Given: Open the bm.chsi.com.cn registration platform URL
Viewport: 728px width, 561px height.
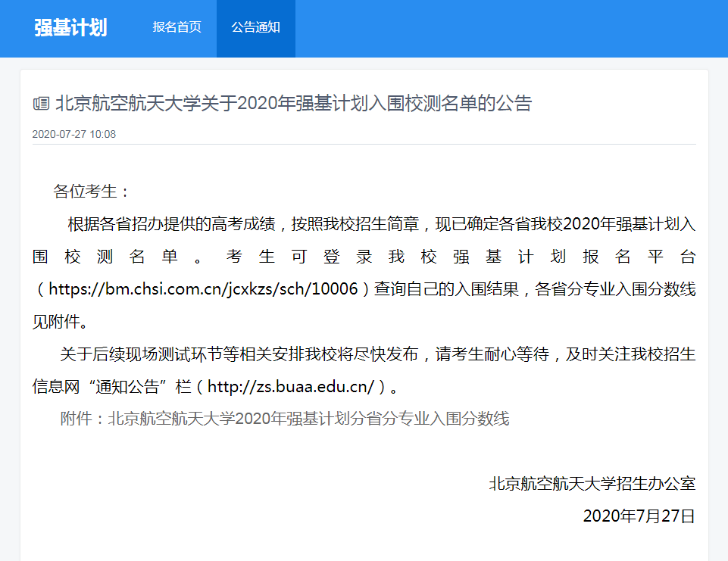Looking at the screenshot, I should click(x=202, y=289).
